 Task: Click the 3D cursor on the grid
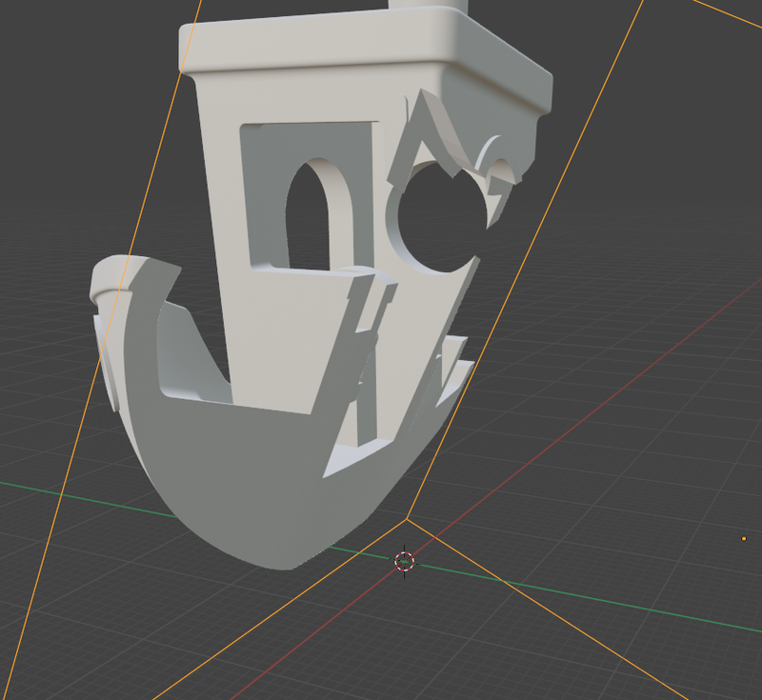point(405,561)
